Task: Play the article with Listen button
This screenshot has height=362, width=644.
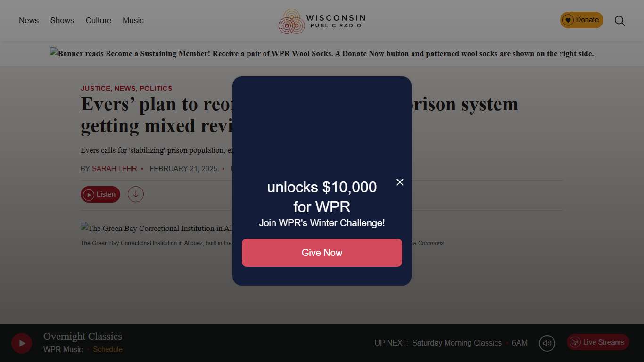Action: point(100,194)
